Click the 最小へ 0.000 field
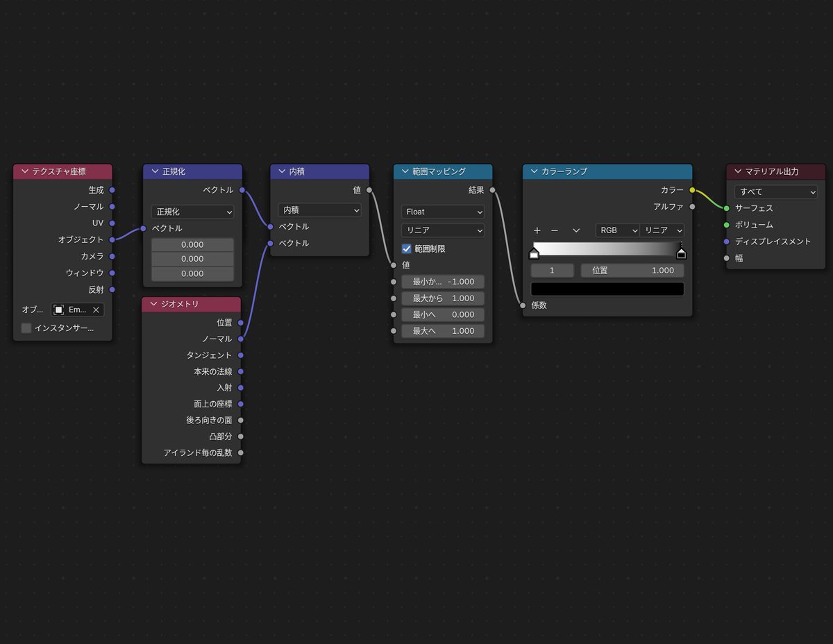 (x=443, y=314)
